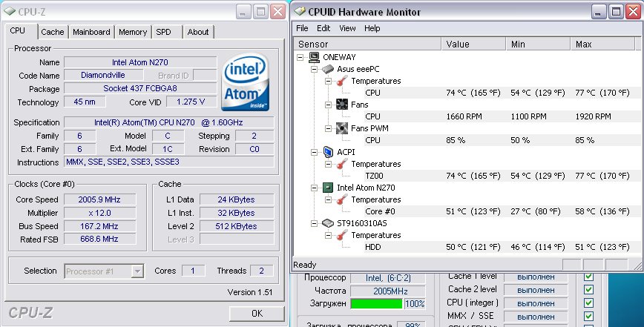Image resolution: width=644 pixels, height=327 pixels.
Task: Toggle the CPU ( integer ) checkbox
Action: pyautogui.click(x=588, y=303)
